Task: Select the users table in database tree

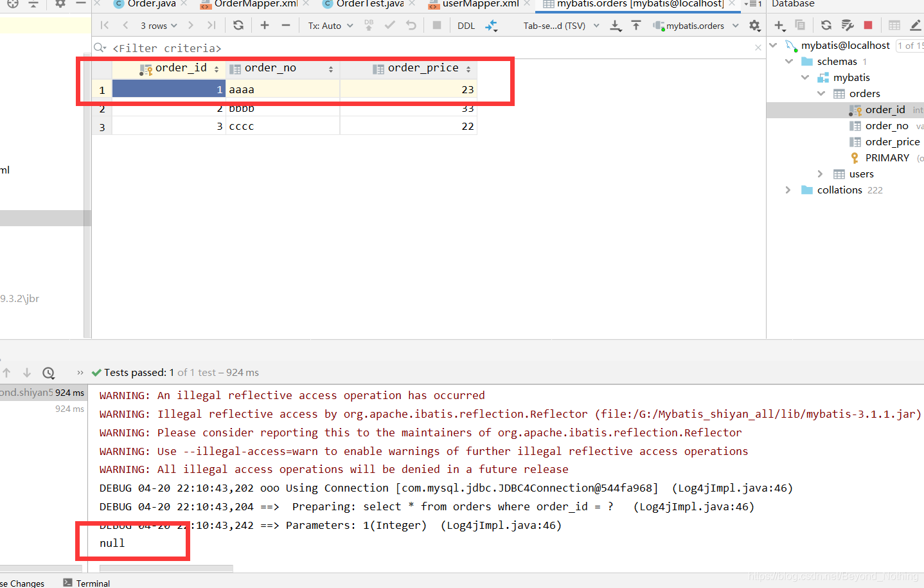Action: [861, 174]
